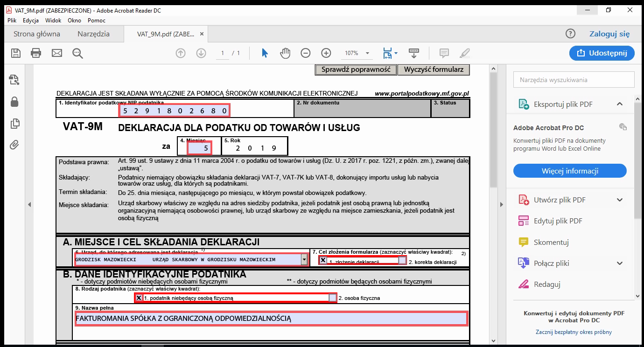Switch to Strona główna tab

pyautogui.click(x=37, y=34)
